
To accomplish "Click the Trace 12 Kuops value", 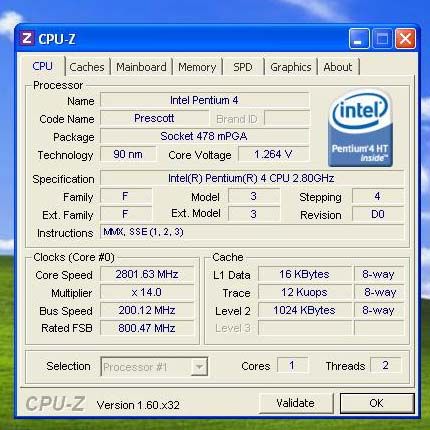I will coord(305,292).
